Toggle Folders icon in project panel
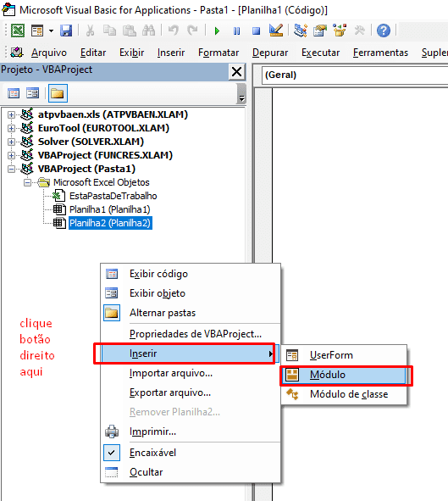 58,93
